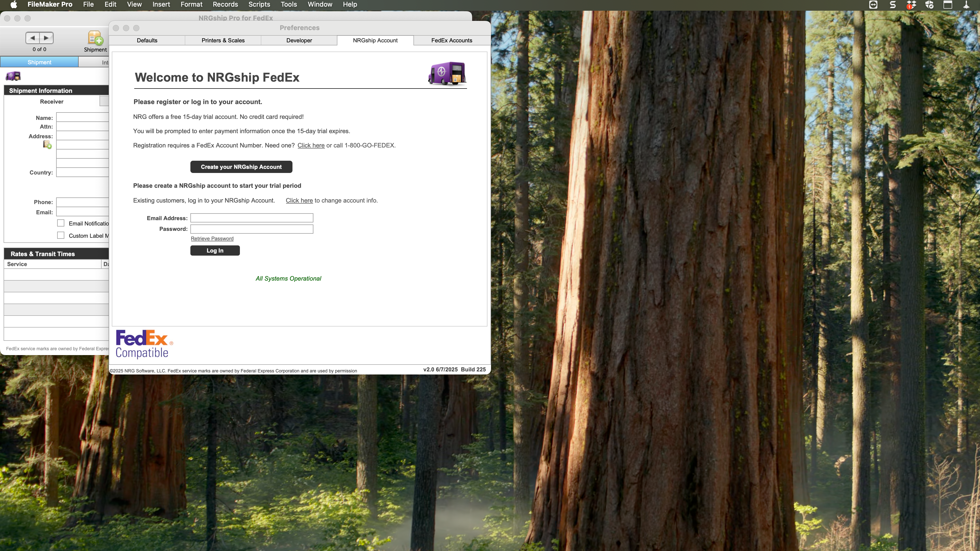Click 'Click here' to change account info
Screen dimensions: 980x551
[299, 201]
